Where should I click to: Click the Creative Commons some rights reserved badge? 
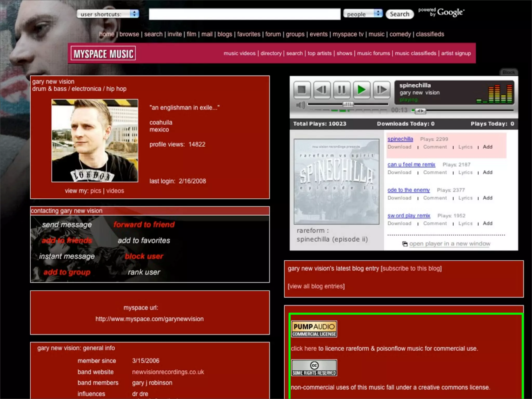click(314, 368)
